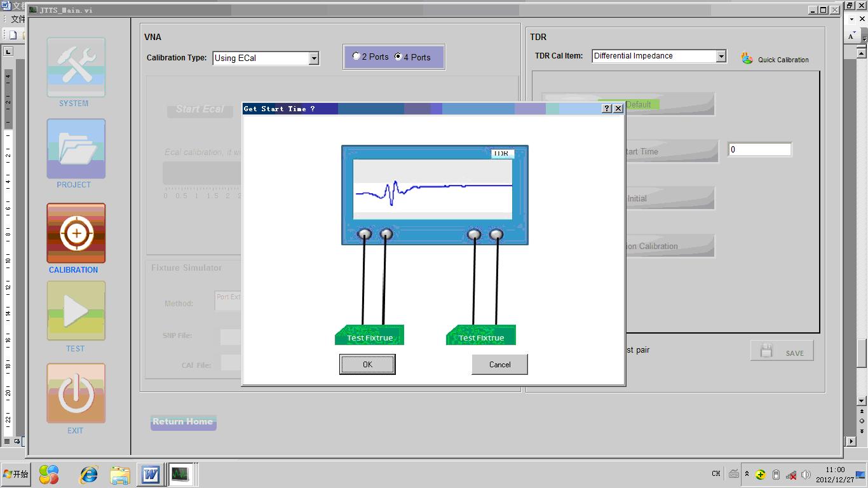Click the TEST play icon

click(76, 311)
